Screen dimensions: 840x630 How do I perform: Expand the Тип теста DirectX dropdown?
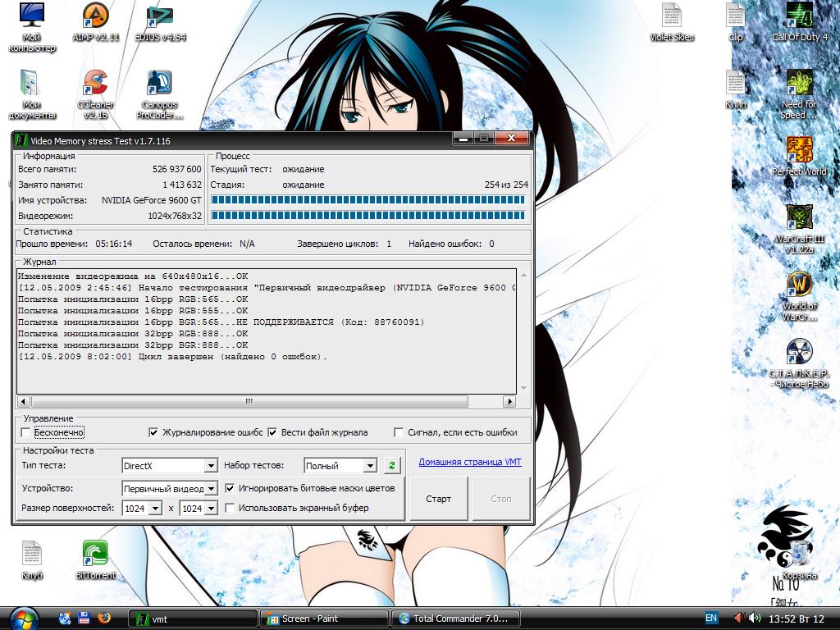(x=210, y=466)
